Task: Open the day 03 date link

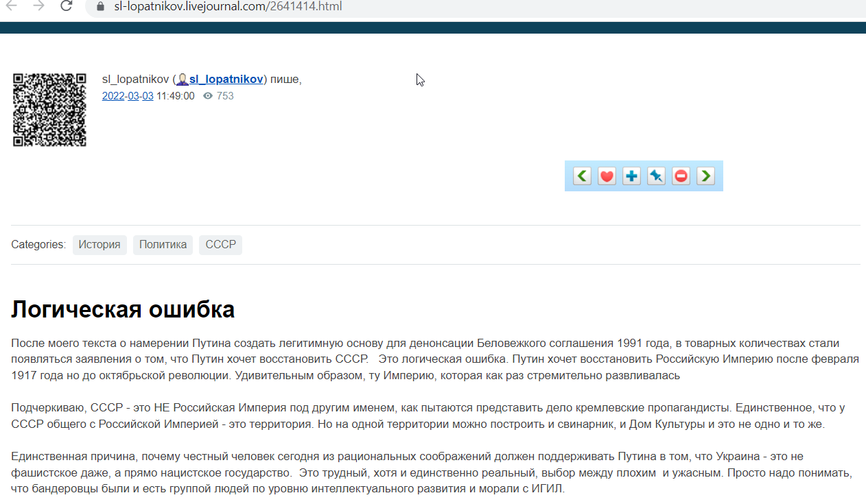Action: pos(148,96)
